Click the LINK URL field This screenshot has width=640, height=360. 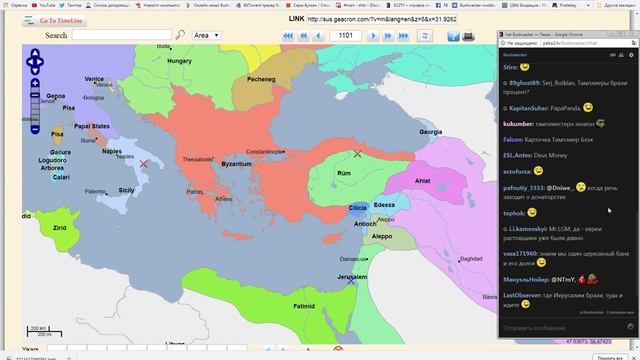(x=382, y=19)
